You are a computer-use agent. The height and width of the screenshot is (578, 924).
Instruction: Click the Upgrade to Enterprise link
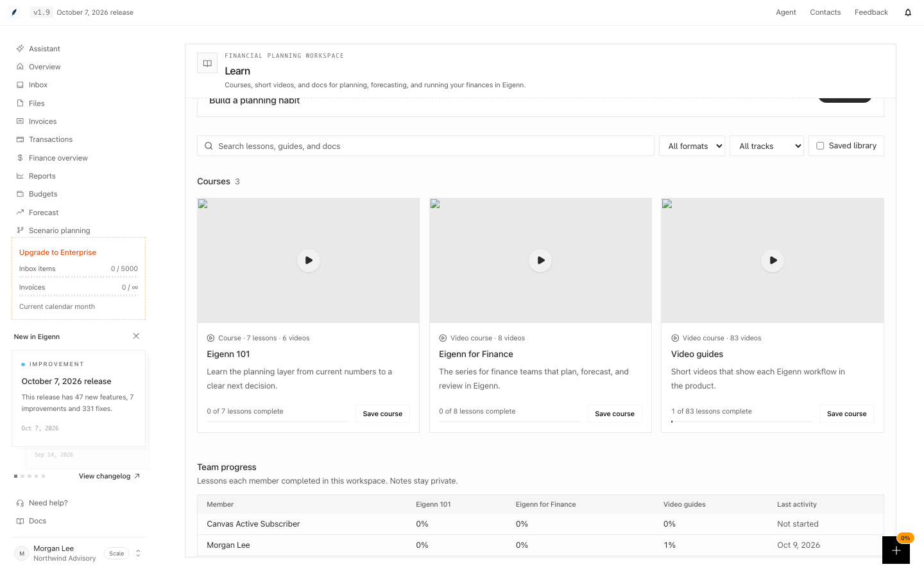coord(58,252)
